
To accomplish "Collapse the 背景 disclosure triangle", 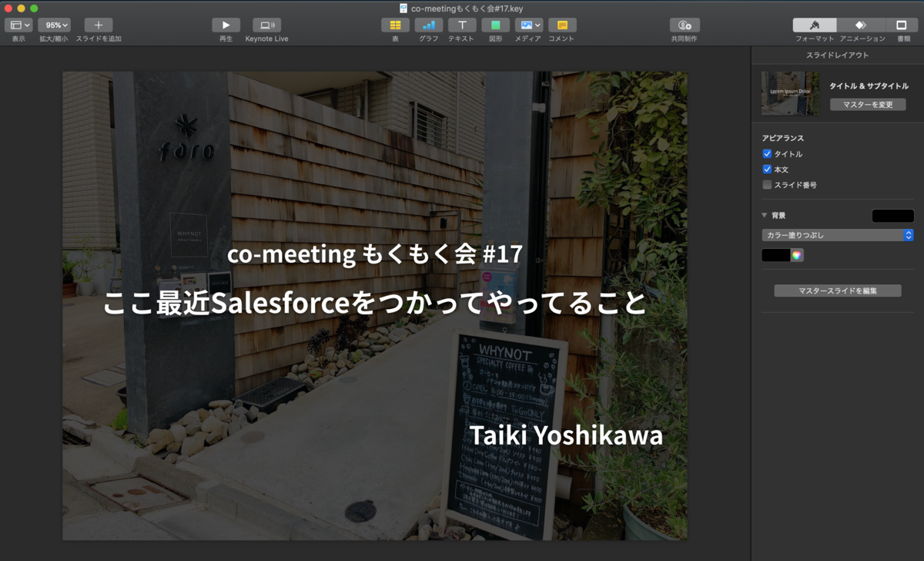I will 765,216.
